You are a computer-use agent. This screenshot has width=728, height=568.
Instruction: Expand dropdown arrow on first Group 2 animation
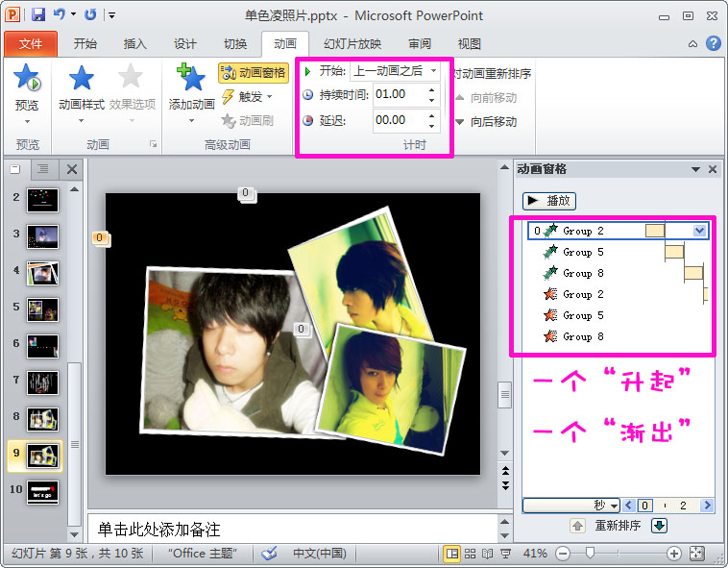click(699, 231)
